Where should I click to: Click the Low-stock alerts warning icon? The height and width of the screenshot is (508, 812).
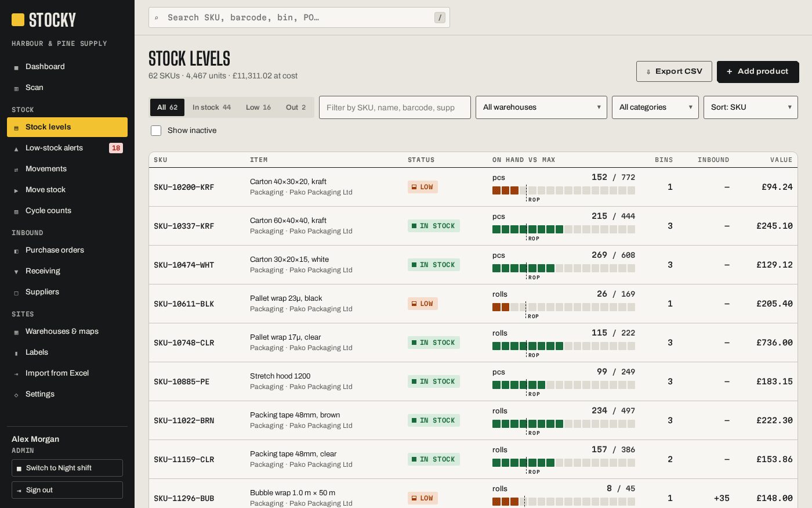16,149
